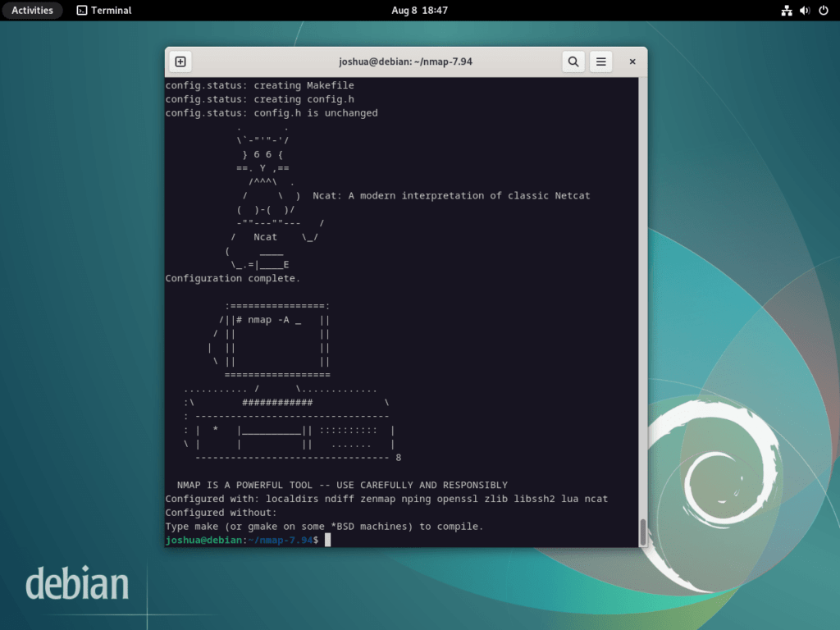Open the Activities overview

(x=32, y=10)
